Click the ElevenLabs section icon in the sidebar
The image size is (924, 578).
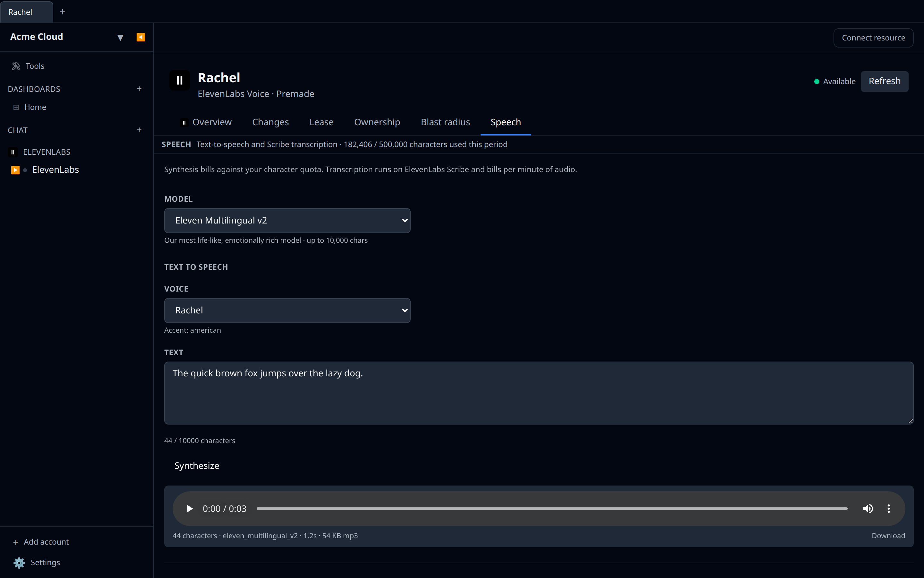[13, 152]
